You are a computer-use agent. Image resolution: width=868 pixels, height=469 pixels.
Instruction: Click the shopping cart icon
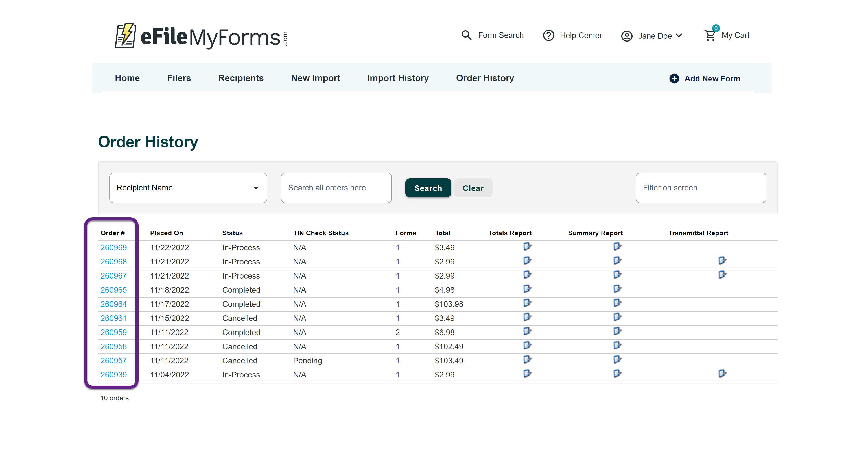[x=710, y=35]
